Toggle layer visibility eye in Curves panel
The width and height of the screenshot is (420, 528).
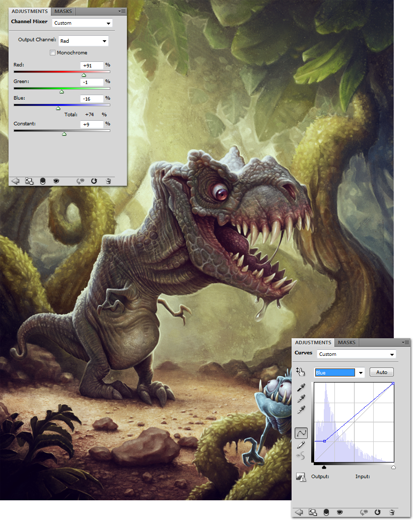point(340,512)
